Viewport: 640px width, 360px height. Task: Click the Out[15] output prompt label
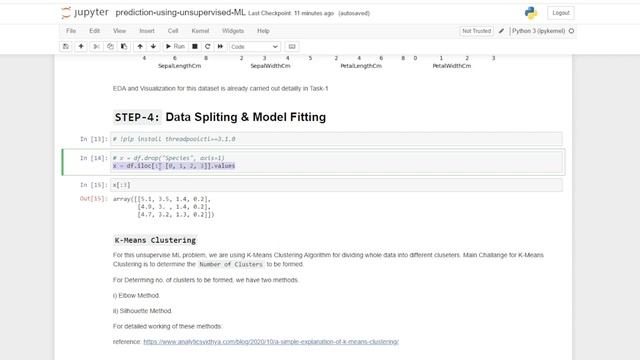click(x=93, y=199)
